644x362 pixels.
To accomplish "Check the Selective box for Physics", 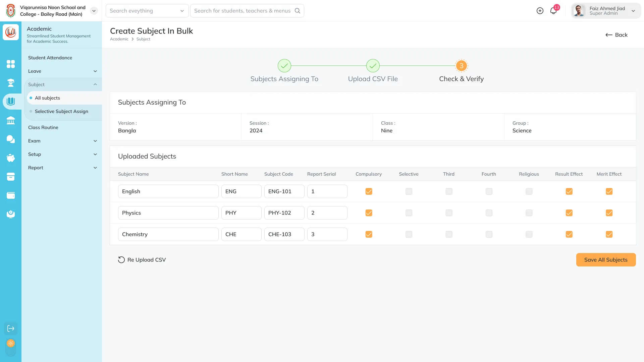I will (x=409, y=213).
